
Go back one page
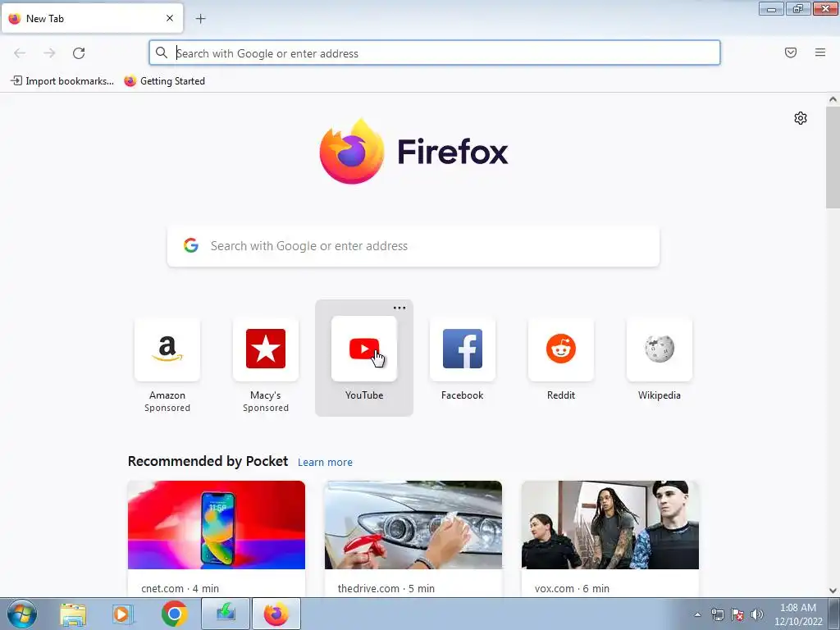click(x=20, y=53)
